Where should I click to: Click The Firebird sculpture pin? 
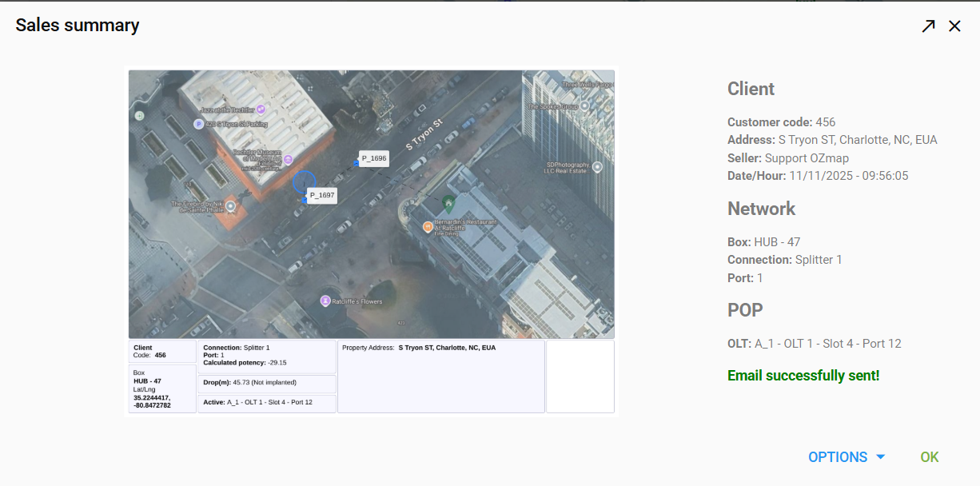coord(230,206)
